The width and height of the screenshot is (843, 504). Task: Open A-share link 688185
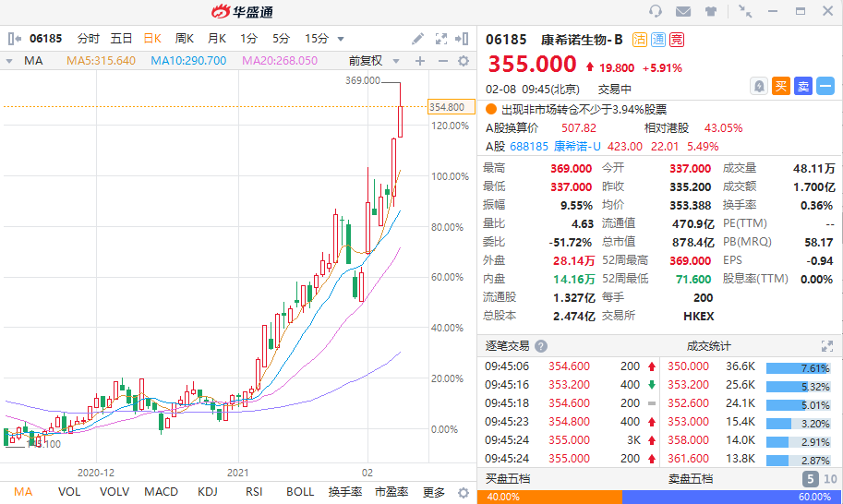tap(528, 146)
